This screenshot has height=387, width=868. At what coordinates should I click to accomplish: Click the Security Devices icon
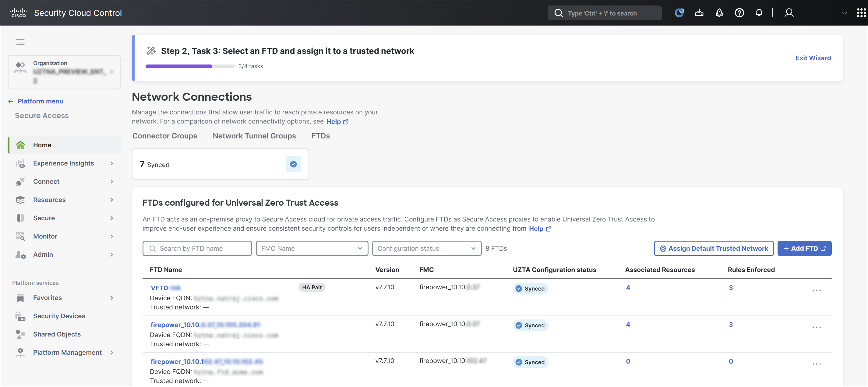point(20,316)
